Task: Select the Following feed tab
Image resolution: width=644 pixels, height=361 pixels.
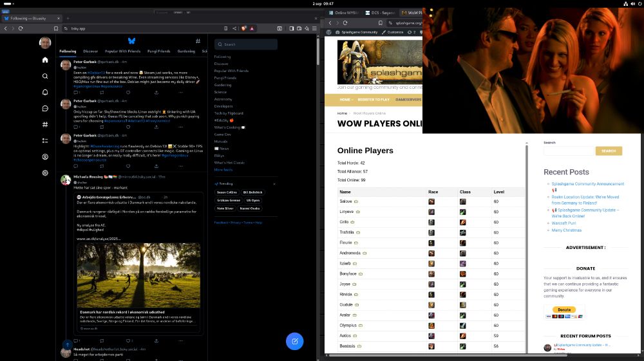Action: 68,51
